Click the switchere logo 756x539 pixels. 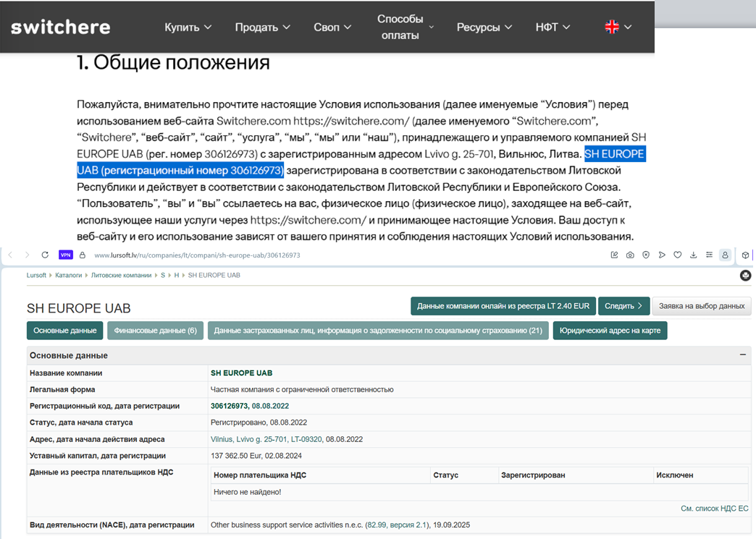[61, 27]
